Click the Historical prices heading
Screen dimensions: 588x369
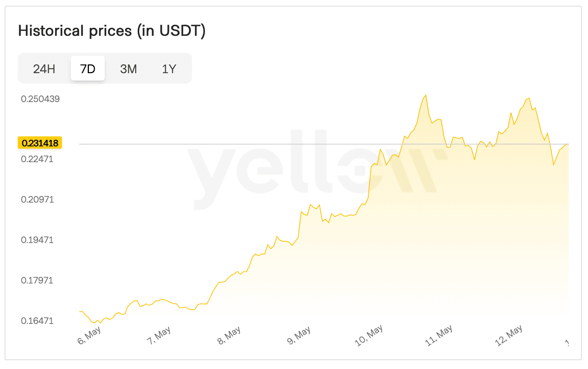tap(112, 31)
